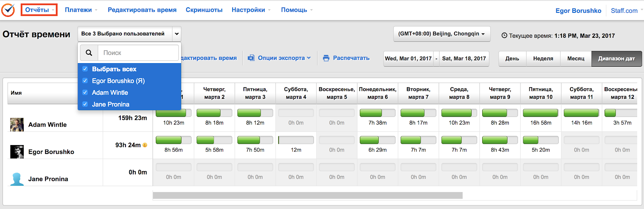The image size is (644, 209).
Task: Open the GMT+08:00 Beijing timezone dropdown
Action: pos(442,34)
